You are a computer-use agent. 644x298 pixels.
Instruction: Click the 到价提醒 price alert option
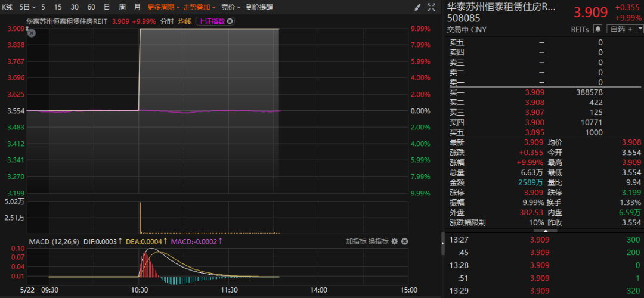click(x=259, y=7)
